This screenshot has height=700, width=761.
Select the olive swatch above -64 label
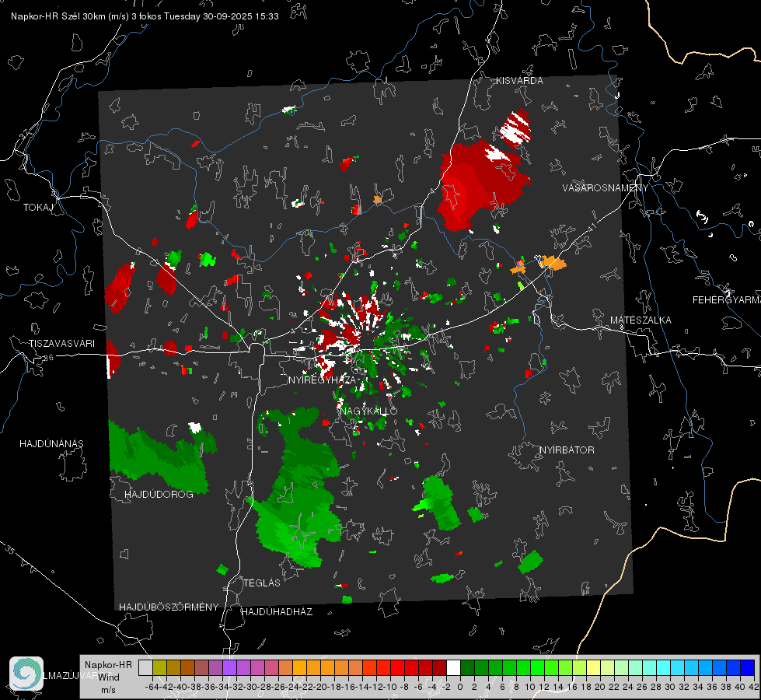tap(159, 667)
